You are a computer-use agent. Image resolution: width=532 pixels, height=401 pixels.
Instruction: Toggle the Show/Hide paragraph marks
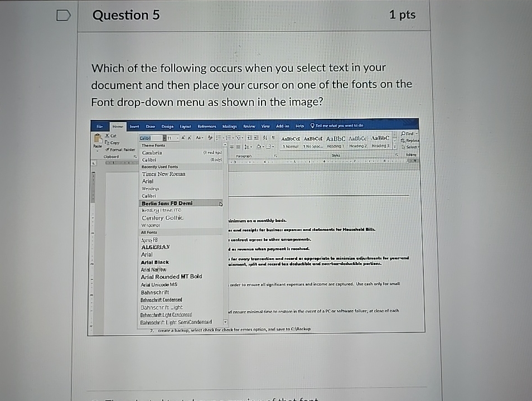click(273, 137)
